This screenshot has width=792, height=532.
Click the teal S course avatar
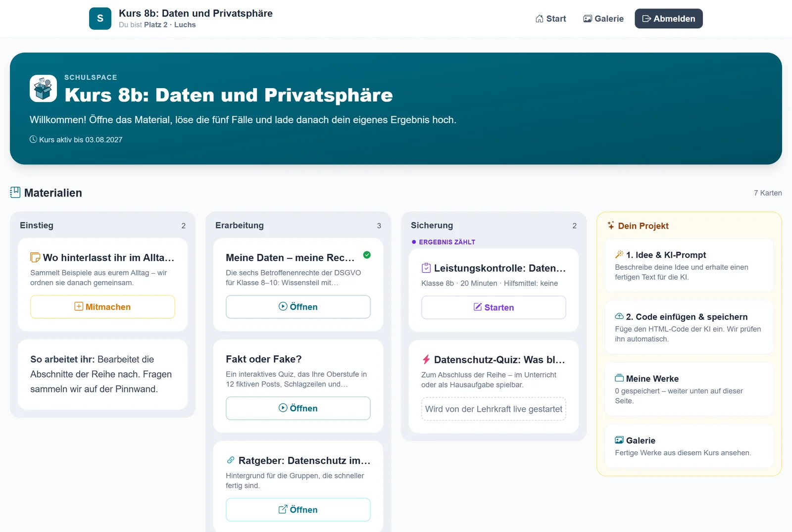100,18
